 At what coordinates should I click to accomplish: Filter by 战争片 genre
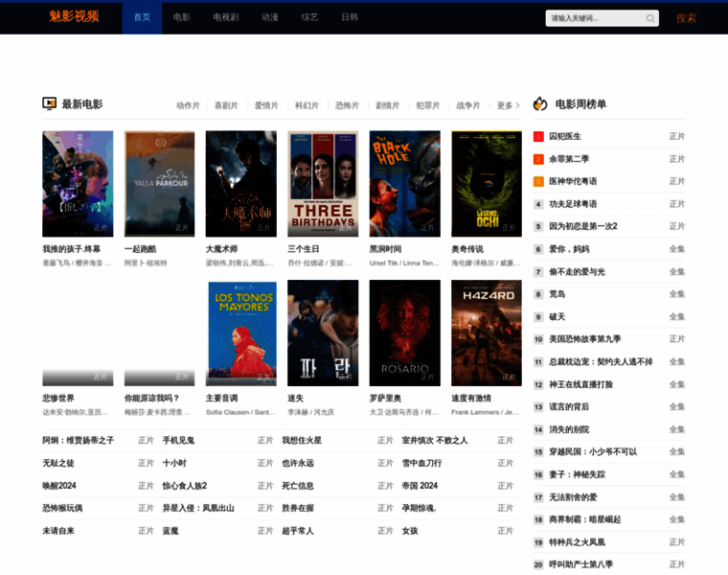pyautogui.click(x=468, y=105)
